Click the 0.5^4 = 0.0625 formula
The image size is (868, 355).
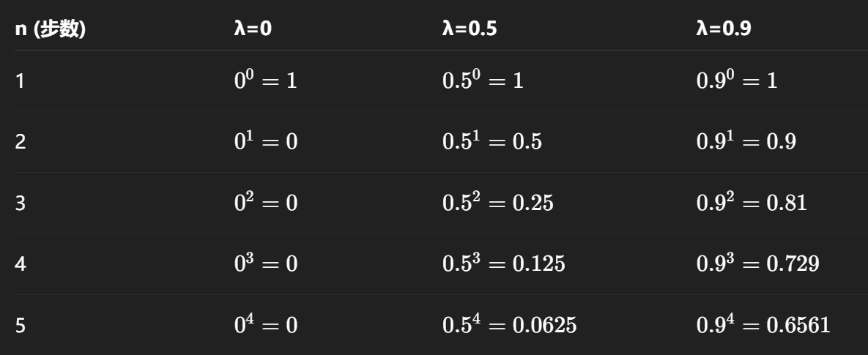[509, 324]
